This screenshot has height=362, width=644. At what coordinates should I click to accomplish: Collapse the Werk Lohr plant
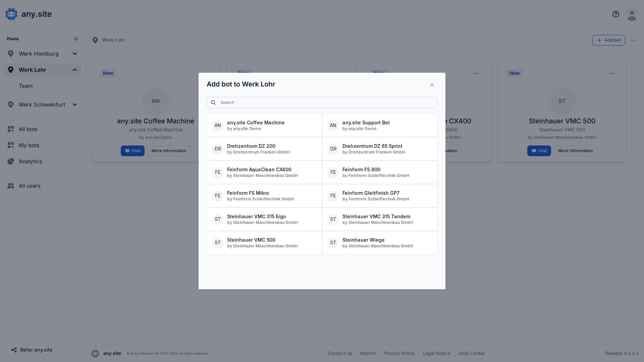(x=75, y=70)
